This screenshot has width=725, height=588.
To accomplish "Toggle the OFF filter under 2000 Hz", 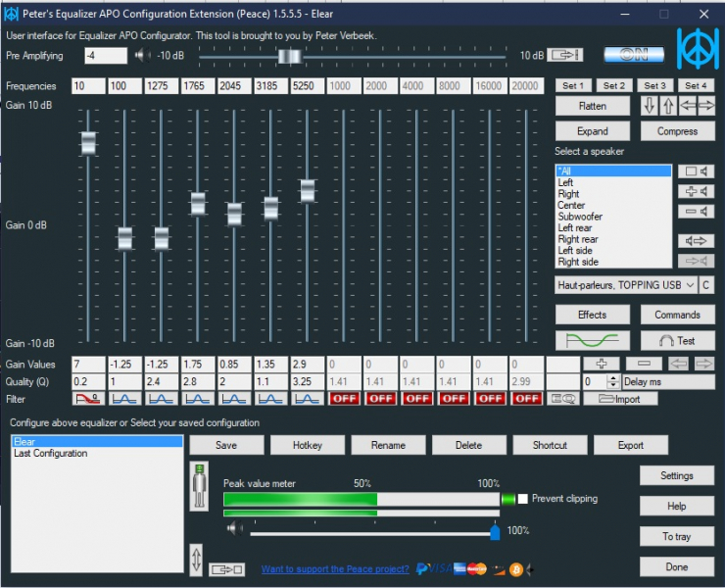I will pos(381,399).
